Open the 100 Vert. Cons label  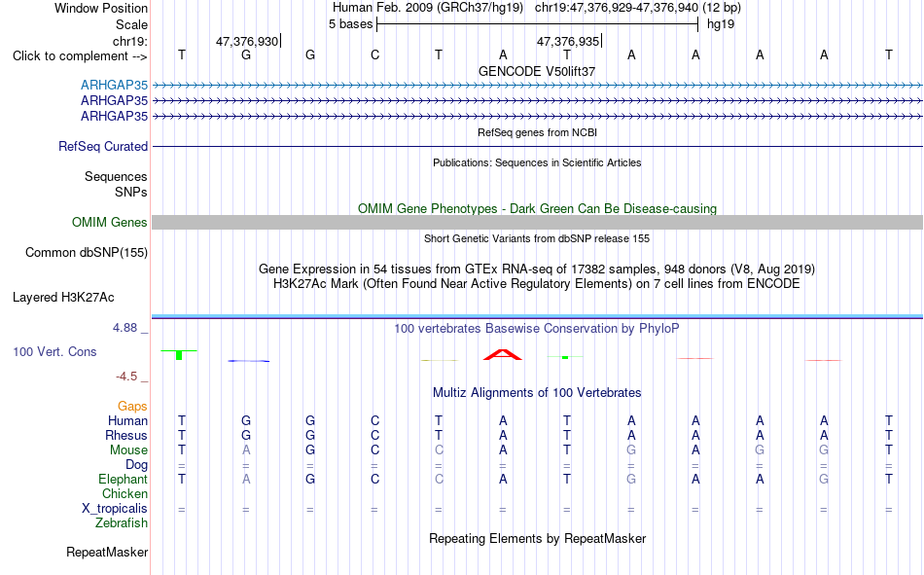click(54, 352)
